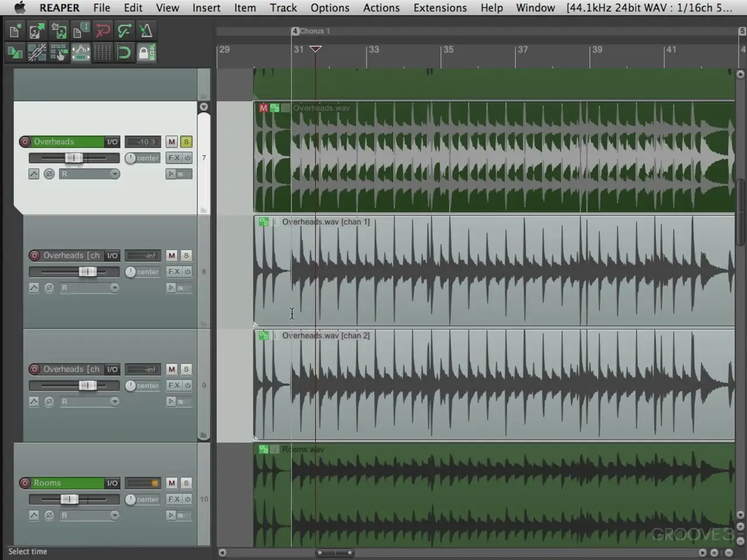Open the Extensions menu
The height and width of the screenshot is (560, 747).
[x=440, y=8]
